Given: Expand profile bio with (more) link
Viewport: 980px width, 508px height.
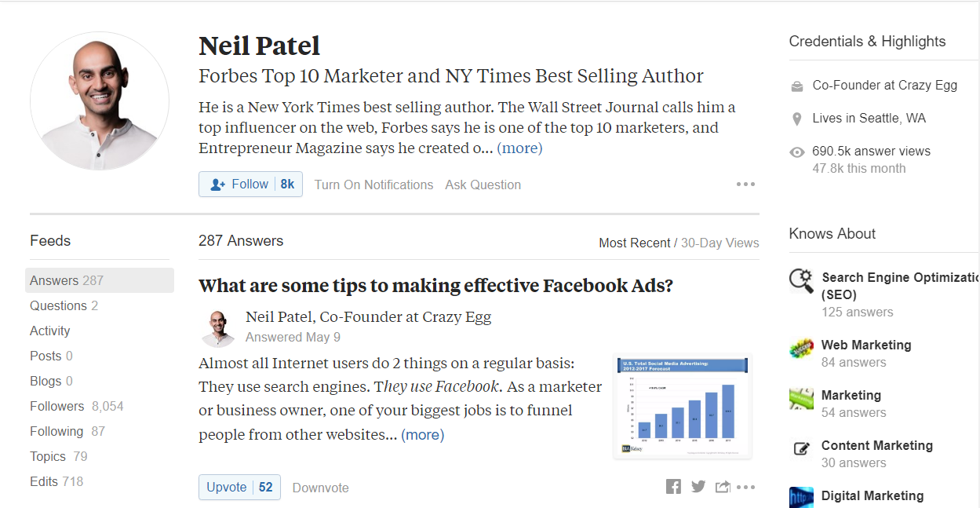Looking at the screenshot, I should pyautogui.click(x=519, y=148).
